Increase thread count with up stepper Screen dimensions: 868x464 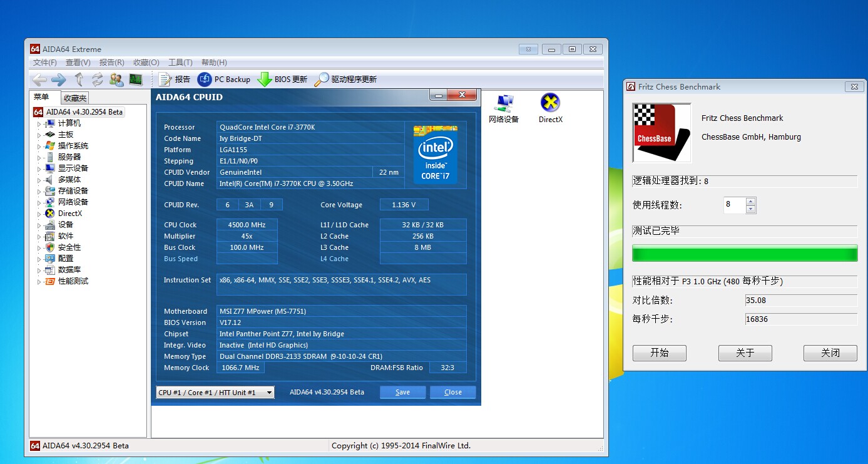751,202
